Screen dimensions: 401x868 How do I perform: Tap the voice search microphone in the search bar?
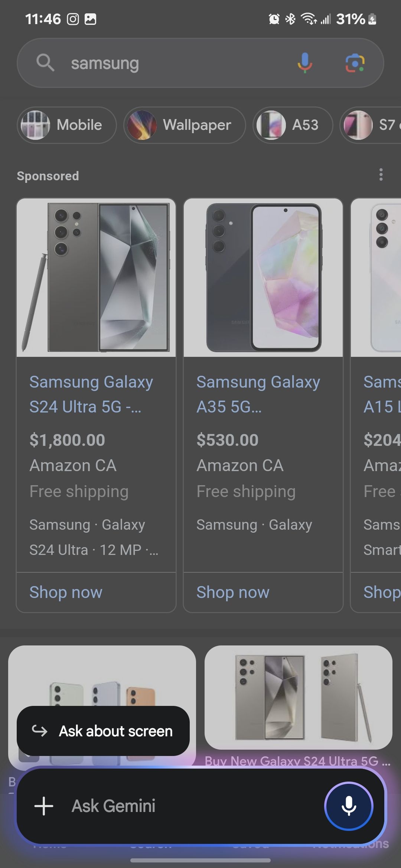(x=304, y=63)
